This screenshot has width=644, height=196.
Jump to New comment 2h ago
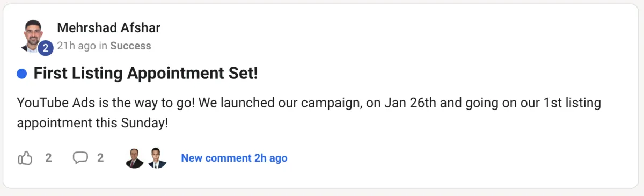click(x=234, y=158)
